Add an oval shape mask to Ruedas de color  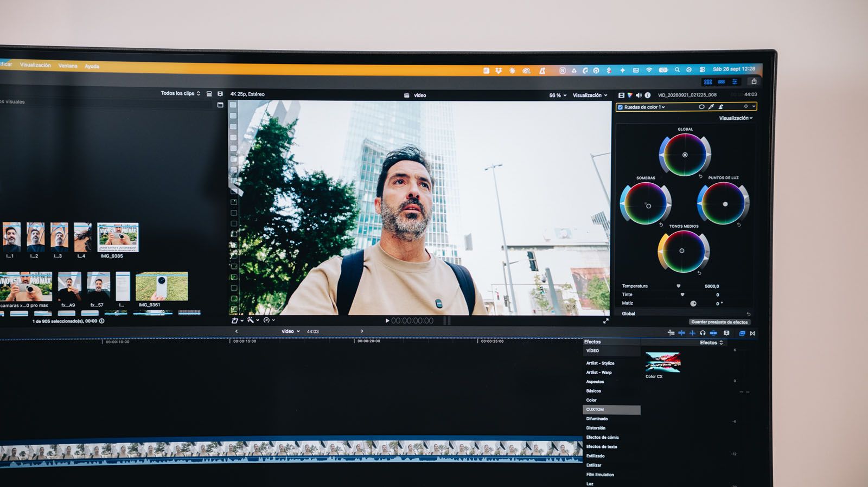click(701, 107)
